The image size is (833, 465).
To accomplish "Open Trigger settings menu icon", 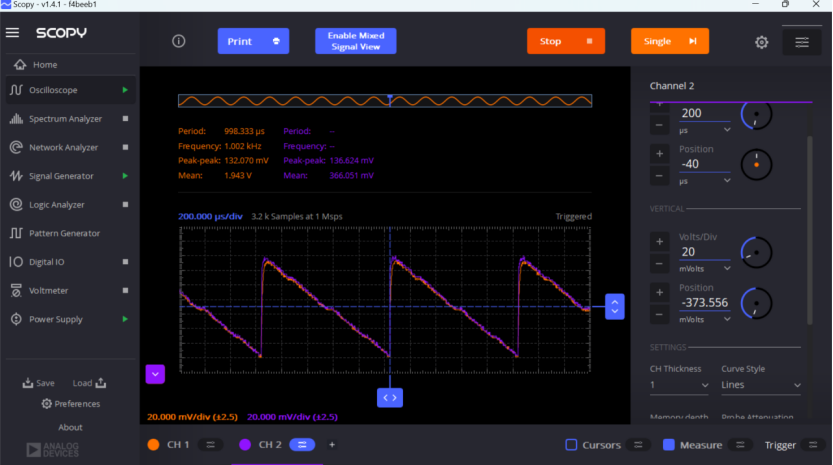I will (813, 445).
